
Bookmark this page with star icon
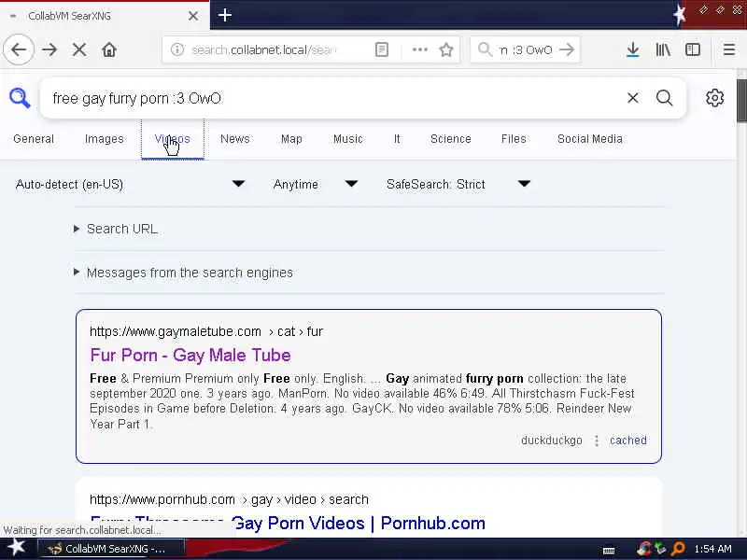click(x=446, y=49)
